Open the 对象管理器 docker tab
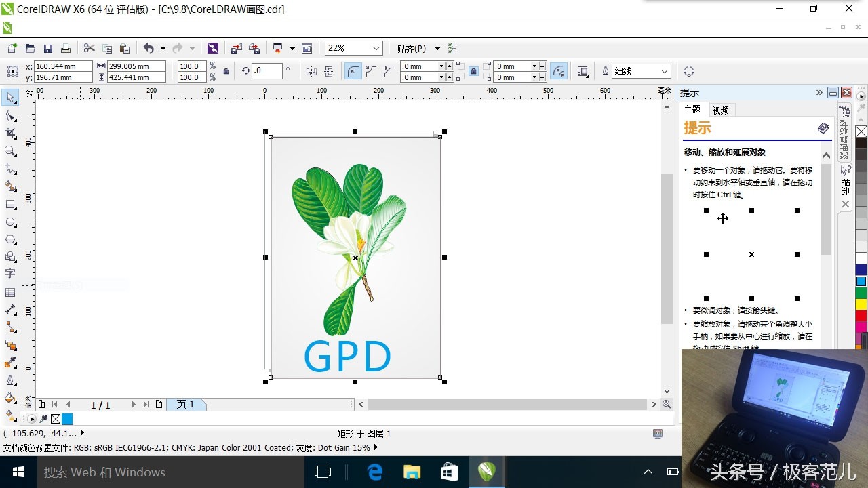Screen dimensions: 868x488 pyautogui.click(x=844, y=133)
